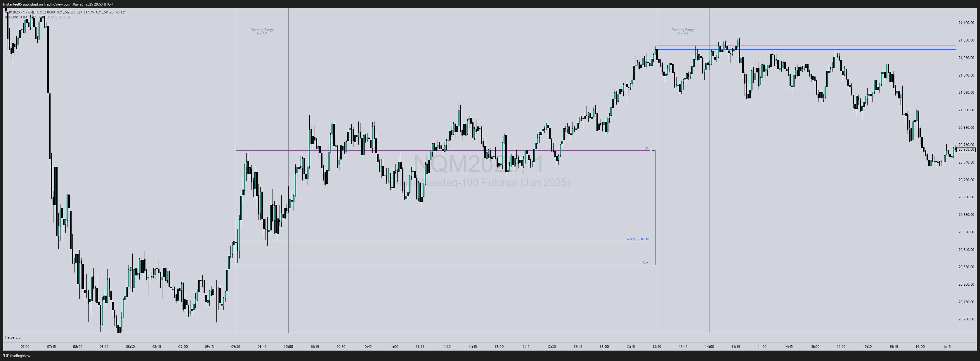This screenshot has width=980, height=361.
Task: Click the 14:00 time axis label
Action: point(709,347)
